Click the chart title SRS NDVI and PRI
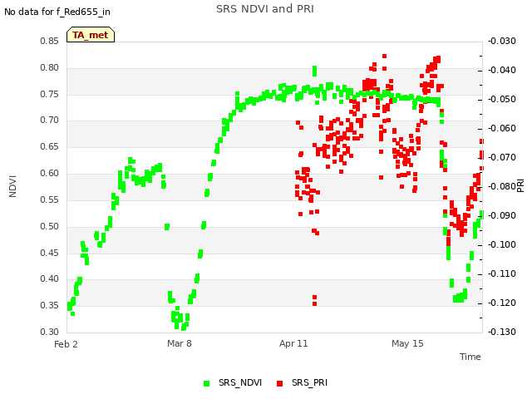This screenshot has width=532, height=399. (265, 8)
